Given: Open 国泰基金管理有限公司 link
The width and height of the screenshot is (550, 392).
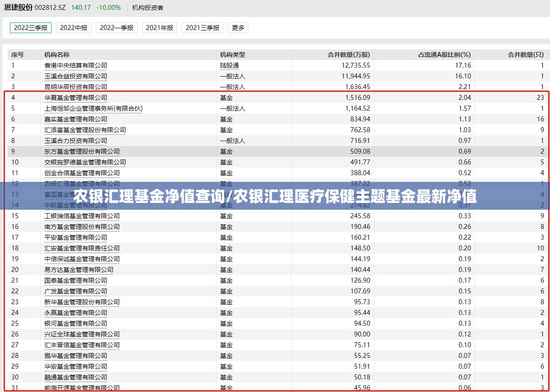Looking at the screenshot, I should click(76, 280).
